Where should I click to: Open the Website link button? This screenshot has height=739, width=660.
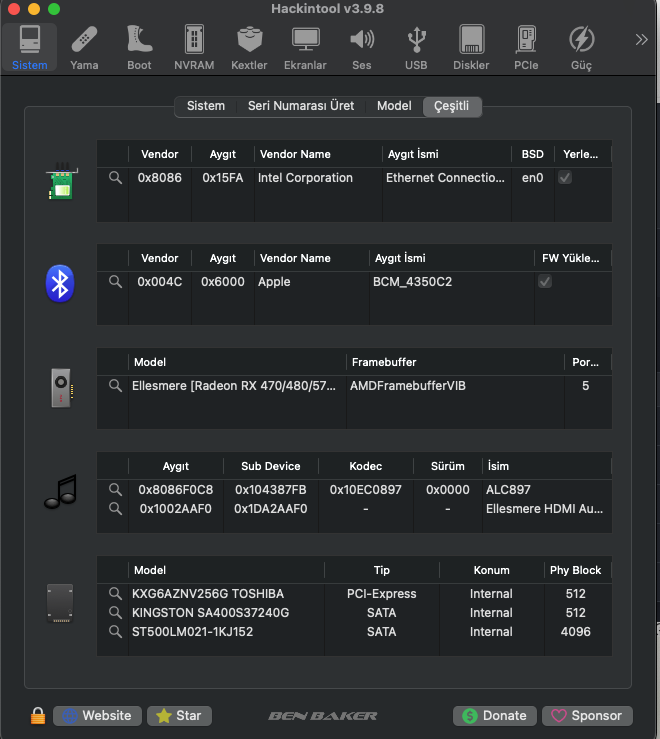(97, 716)
